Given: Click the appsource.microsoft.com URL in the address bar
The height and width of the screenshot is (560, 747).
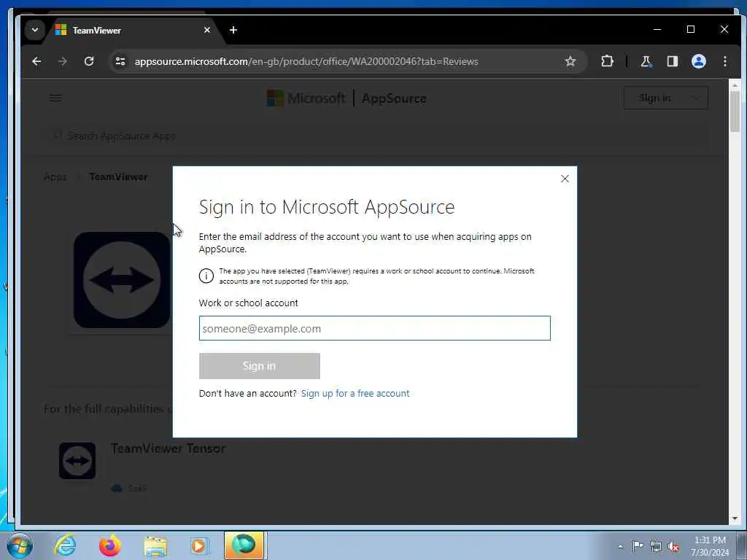Looking at the screenshot, I should point(306,61).
